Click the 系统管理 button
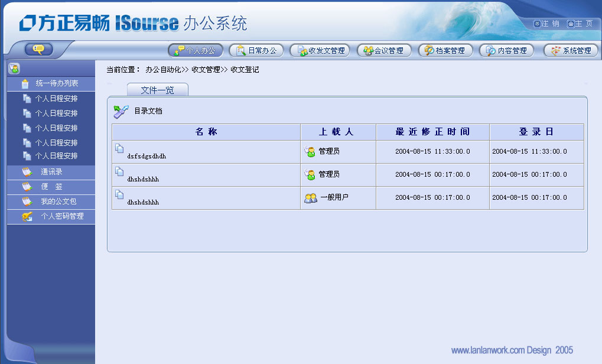The width and height of the screenshot is (602, 364). [x=570, y=50]
